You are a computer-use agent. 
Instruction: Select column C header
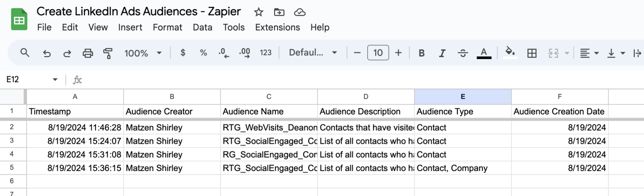coord(269,97)
